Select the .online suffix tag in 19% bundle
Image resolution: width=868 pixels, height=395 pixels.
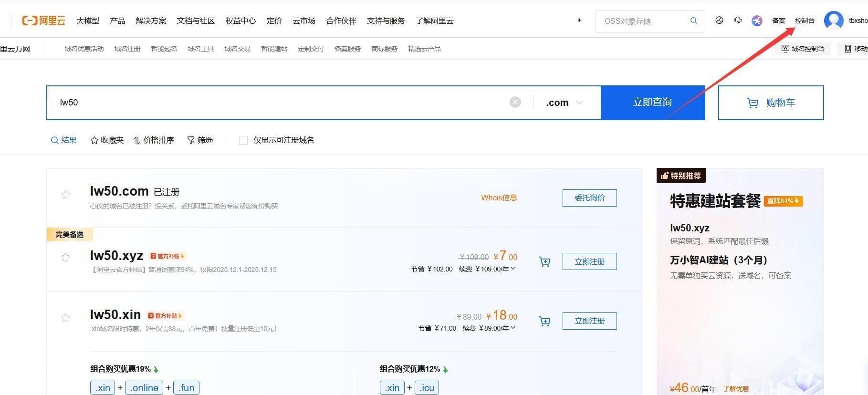(144, 388)
